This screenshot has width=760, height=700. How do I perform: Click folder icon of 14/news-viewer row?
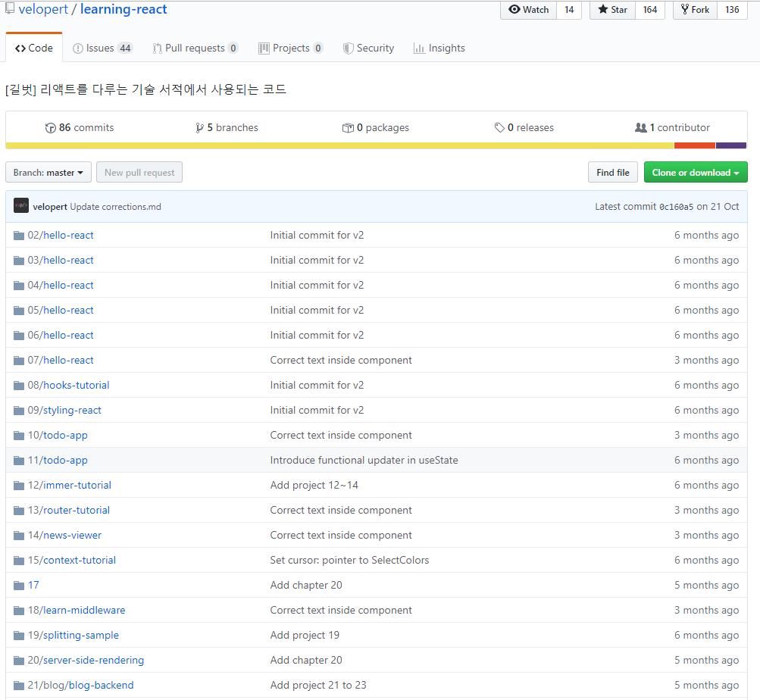pos(19,536)
